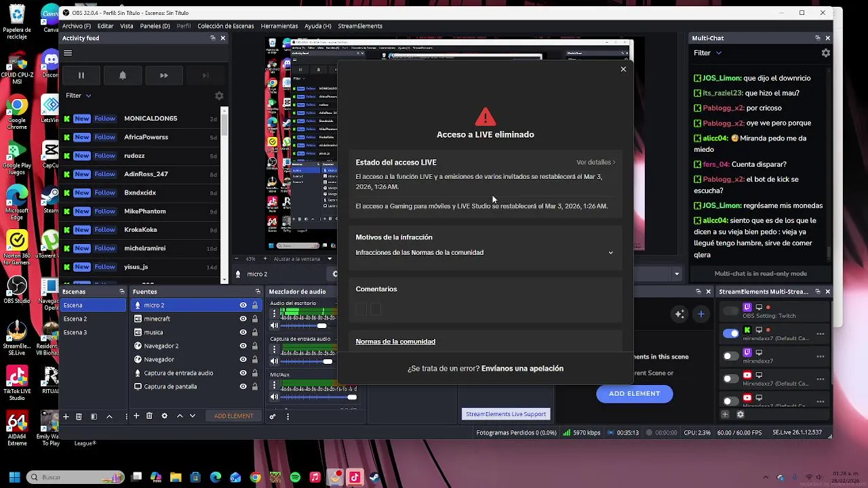Click orange ADD ELEMENT button in Fuentes

point(233,416)
